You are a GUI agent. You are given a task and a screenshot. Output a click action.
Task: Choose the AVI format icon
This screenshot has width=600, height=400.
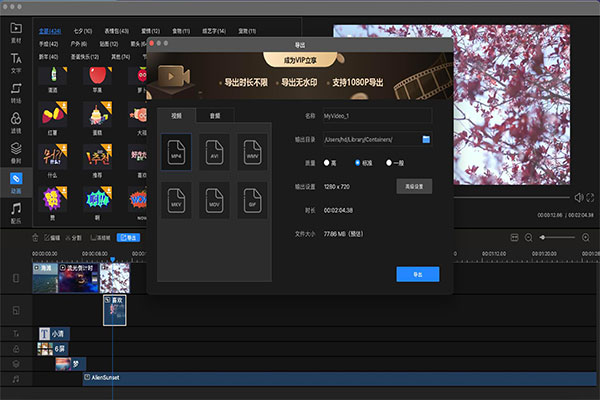pos(214,151)
